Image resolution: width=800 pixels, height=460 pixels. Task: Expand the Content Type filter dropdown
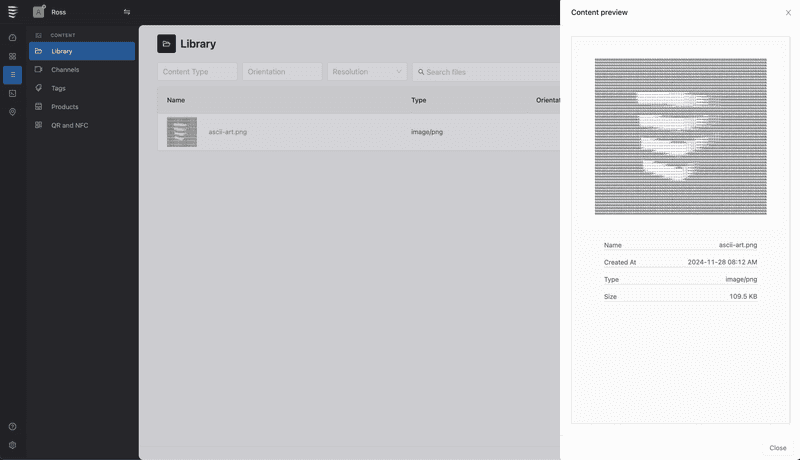click(x=197, y=72)
